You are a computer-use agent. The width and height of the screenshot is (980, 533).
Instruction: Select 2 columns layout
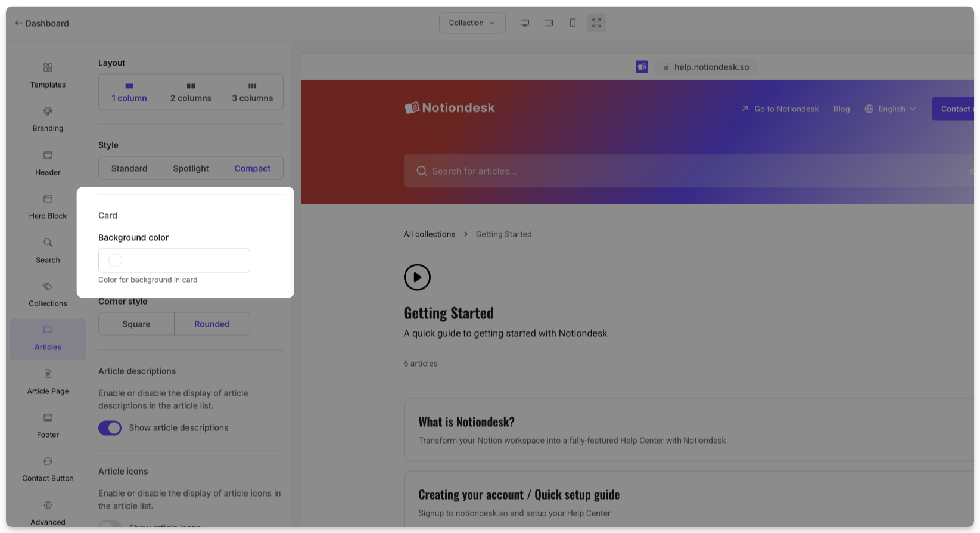pos(191,92)
